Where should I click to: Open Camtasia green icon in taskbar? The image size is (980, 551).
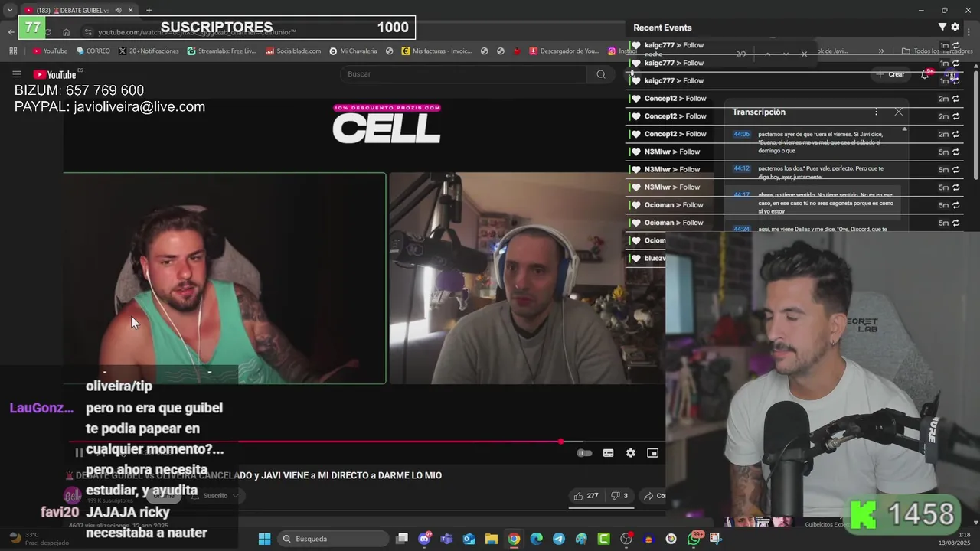pyautogui.click(x=603, y=539)
